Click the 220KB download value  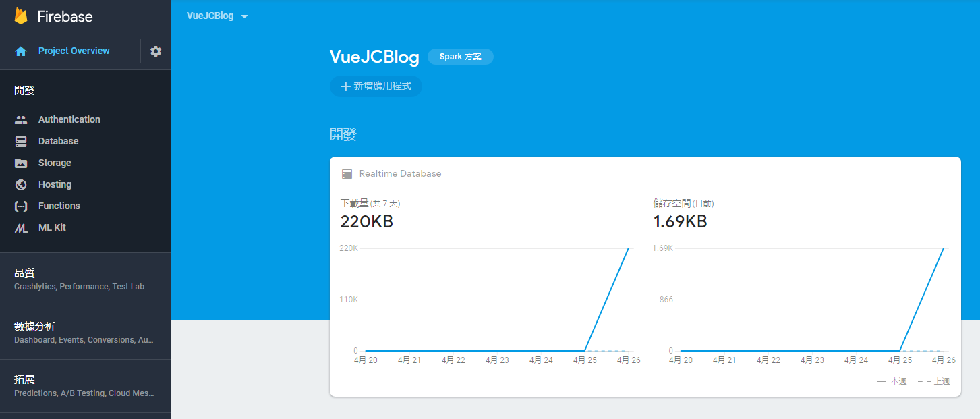coord(367,221)
